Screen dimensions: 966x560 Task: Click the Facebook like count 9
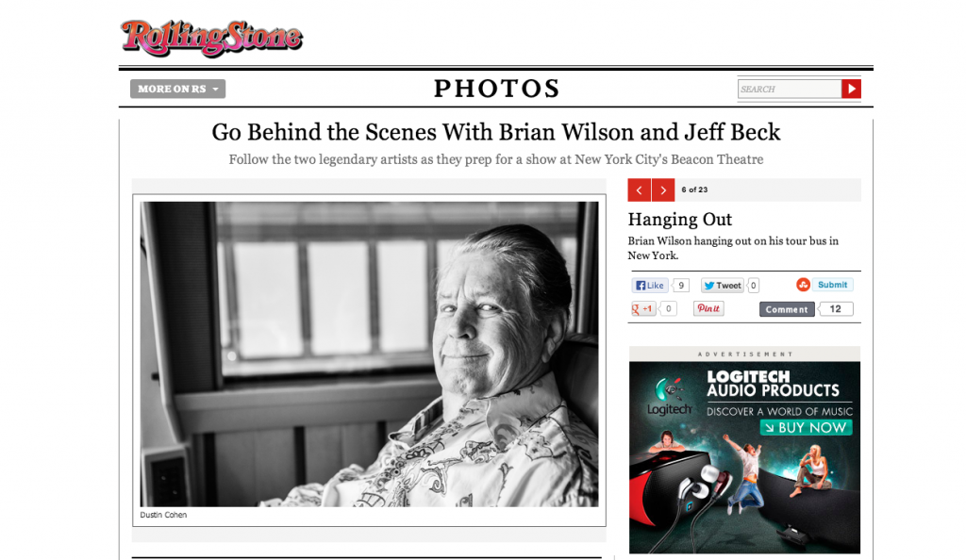(680, 286)
